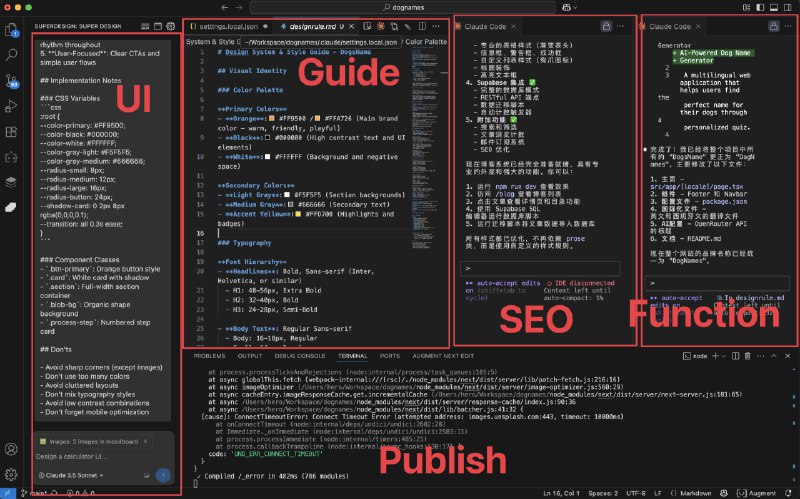Open the Remote Explorer icon in activity bar

pos(11,157)
